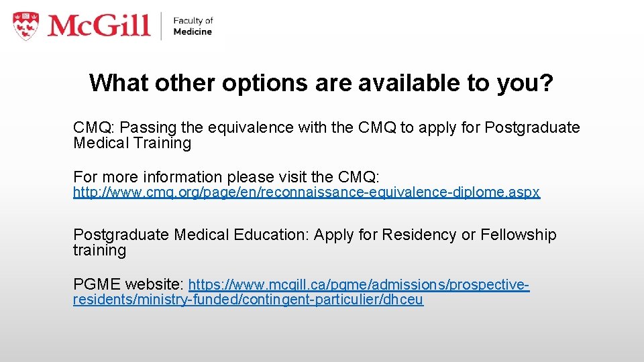Click the 'PGME website:' label

click(129, 284)
